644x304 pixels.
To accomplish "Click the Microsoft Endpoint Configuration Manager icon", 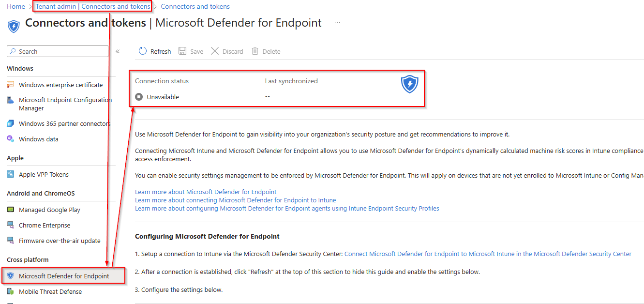I will coord(11,100).
